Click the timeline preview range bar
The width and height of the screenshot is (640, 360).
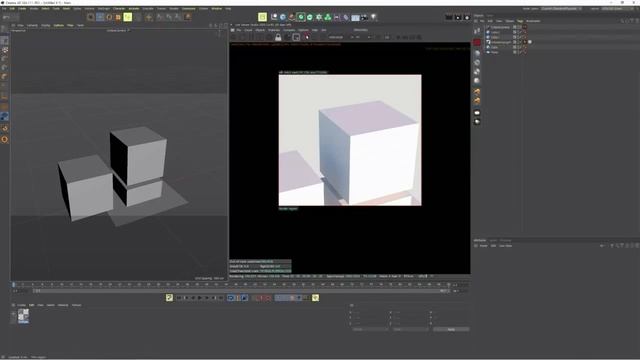point(241,291)
